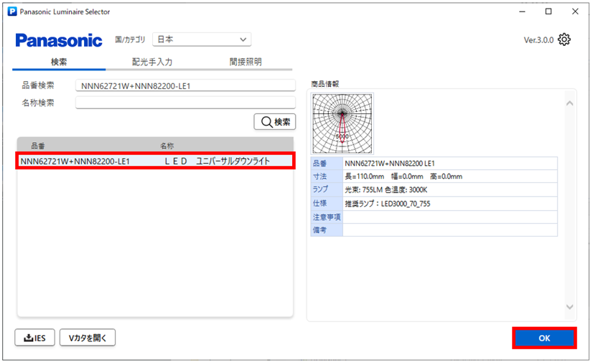This screenshot has height=364, width=593.
Task: Click the scroll down arrow in product info
Action: pos(570,307)
